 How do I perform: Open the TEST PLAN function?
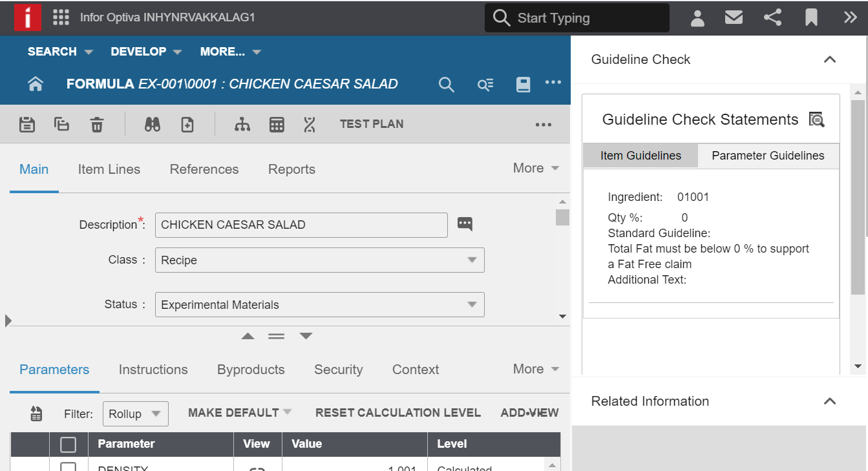[372, 124]
